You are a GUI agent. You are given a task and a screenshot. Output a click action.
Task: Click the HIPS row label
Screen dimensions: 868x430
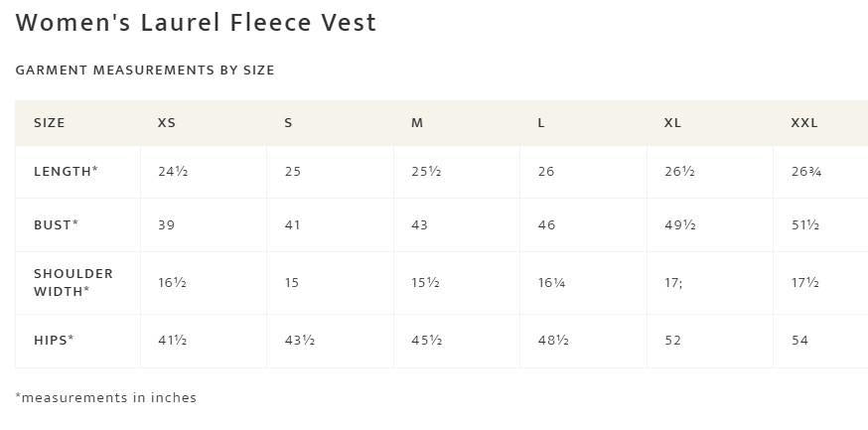point(54,341)
